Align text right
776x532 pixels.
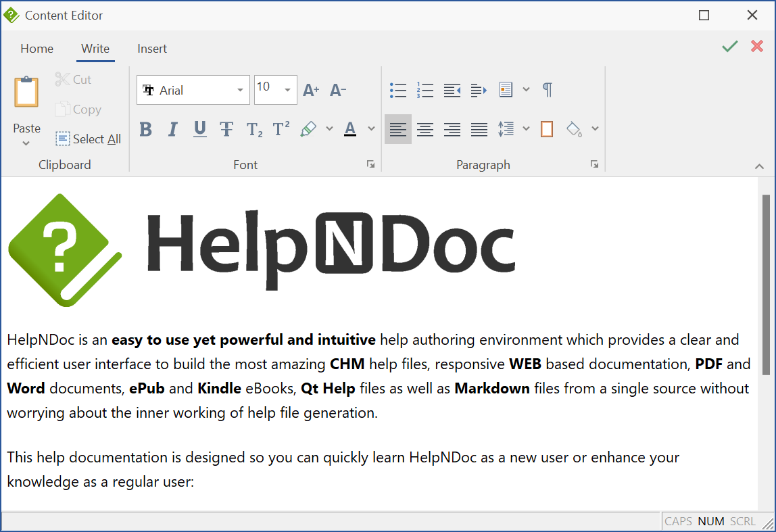tap(452, 129)
